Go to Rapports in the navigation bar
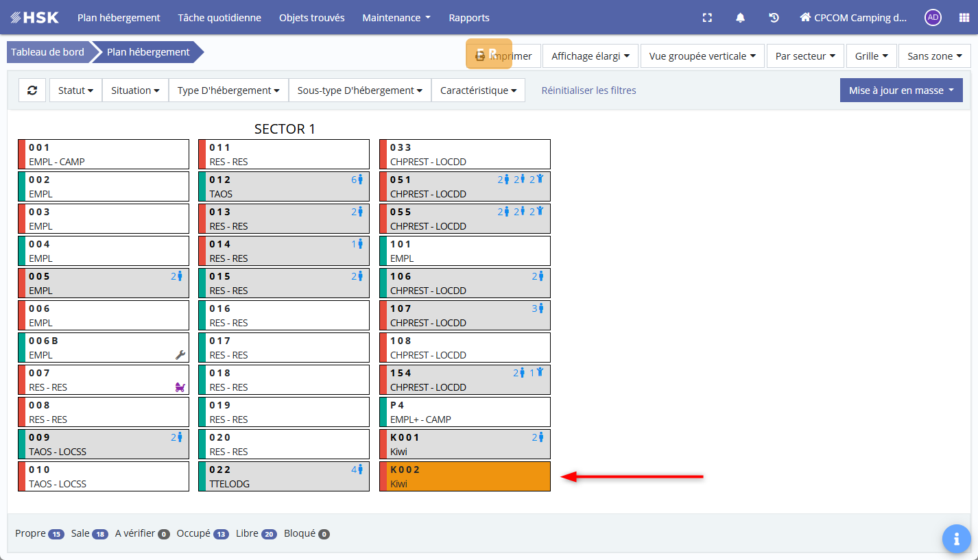The width and height of the screenshot is (978, 560). point(469,18)
